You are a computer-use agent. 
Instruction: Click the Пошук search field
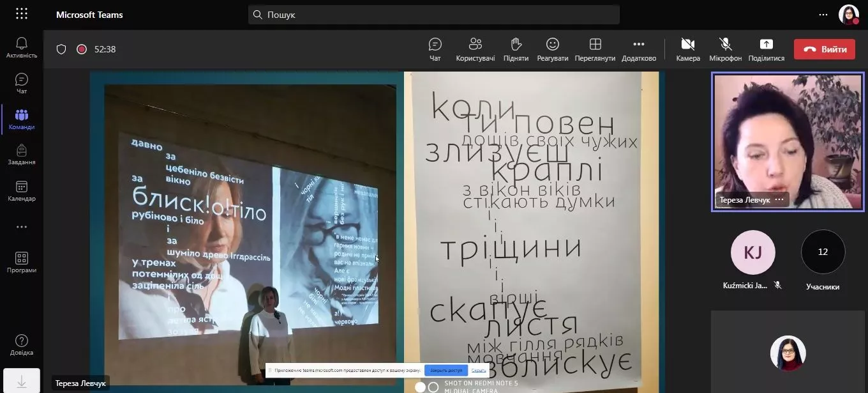click(433, 14)
